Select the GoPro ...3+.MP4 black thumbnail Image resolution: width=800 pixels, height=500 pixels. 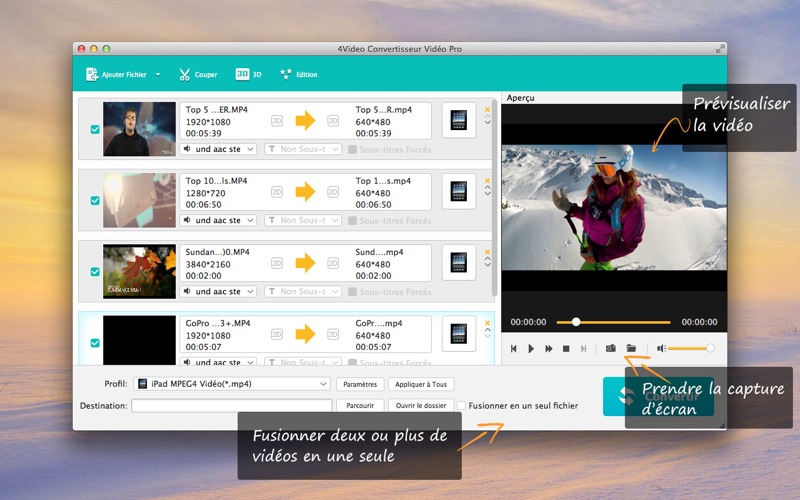(139, 340)
